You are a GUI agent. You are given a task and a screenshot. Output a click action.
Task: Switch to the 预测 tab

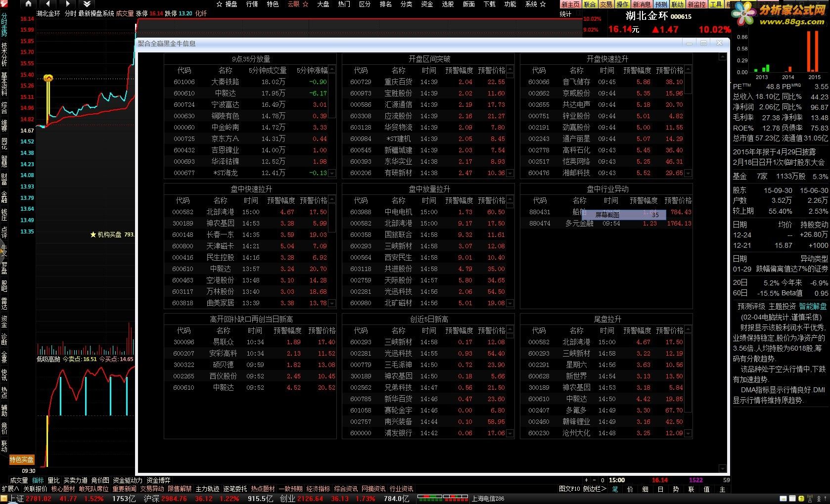661,4
